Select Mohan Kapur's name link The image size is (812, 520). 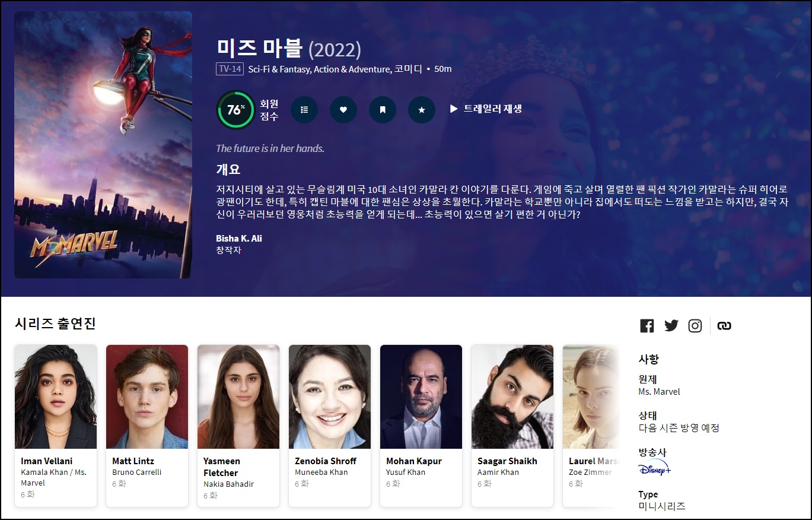click(x=414, y=461)
